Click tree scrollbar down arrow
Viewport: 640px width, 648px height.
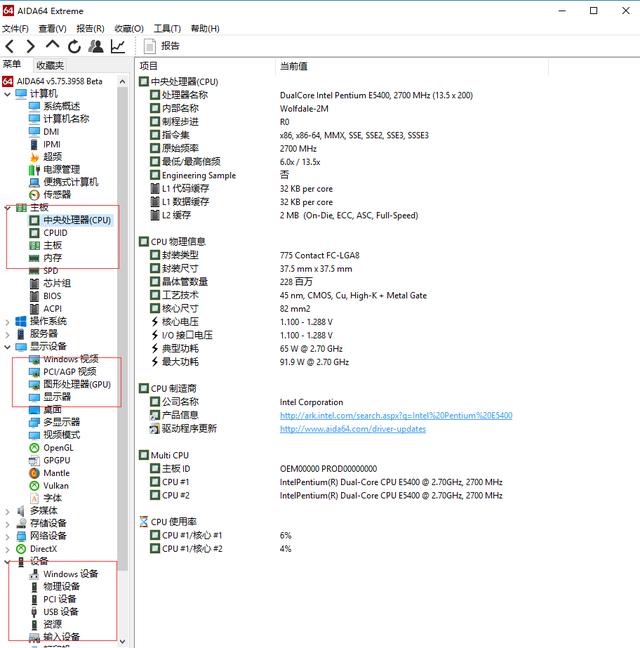[x=122, y=641]
